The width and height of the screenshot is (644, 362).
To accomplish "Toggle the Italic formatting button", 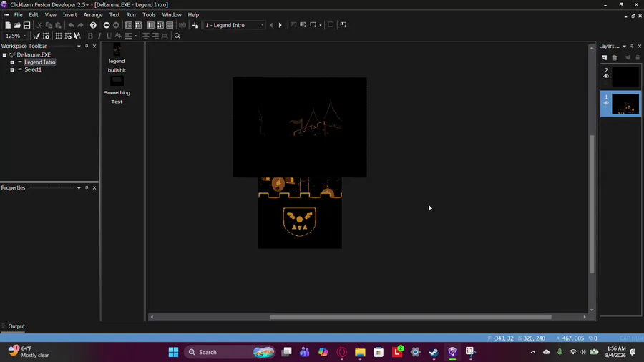I will coord(99,36).
